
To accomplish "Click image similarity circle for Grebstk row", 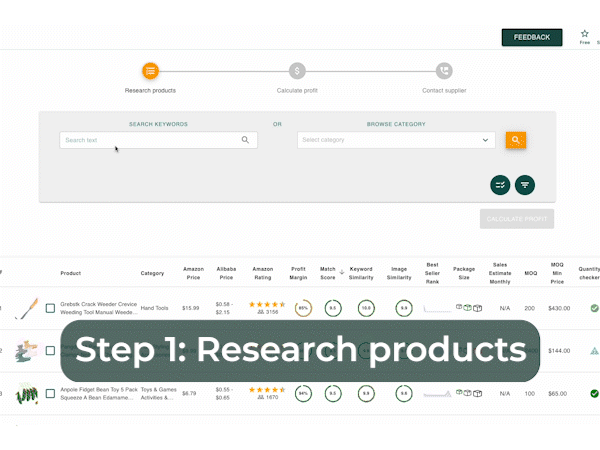I will (404, 308).
